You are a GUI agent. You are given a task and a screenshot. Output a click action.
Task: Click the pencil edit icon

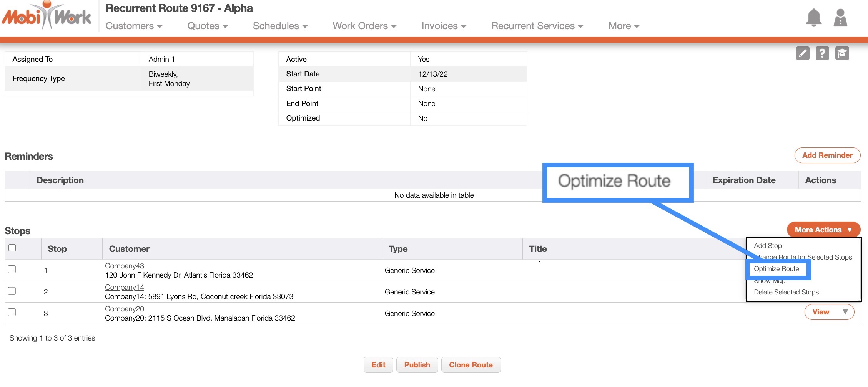(803, 53)
